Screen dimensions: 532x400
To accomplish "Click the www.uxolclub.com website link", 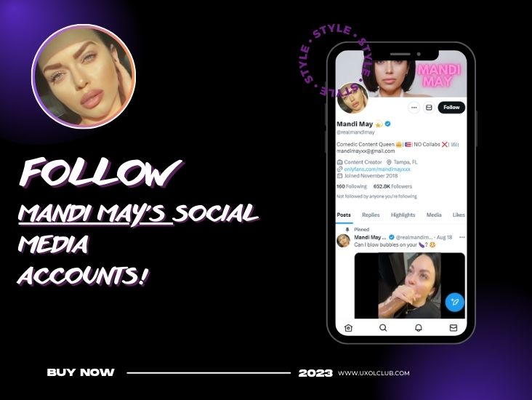I will tap(374, 373).
